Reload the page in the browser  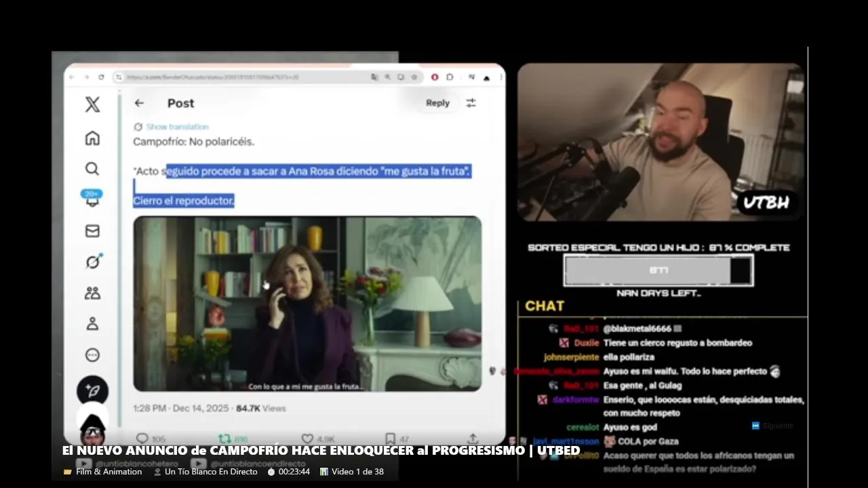coord(101,77)
